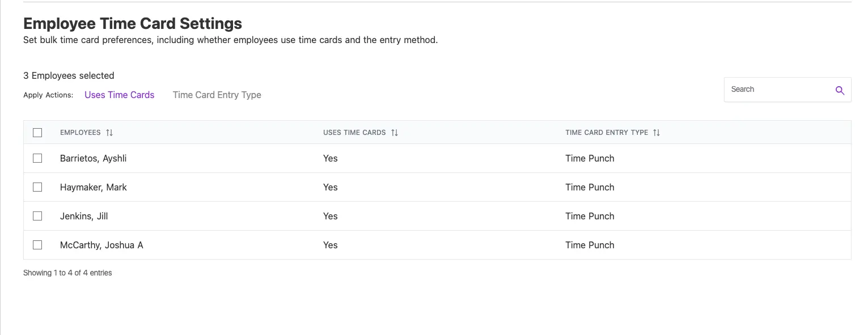Screen dimensions: 868x335
Task: Check the checkbox for Haymaker, Mark
Action: 37,187
